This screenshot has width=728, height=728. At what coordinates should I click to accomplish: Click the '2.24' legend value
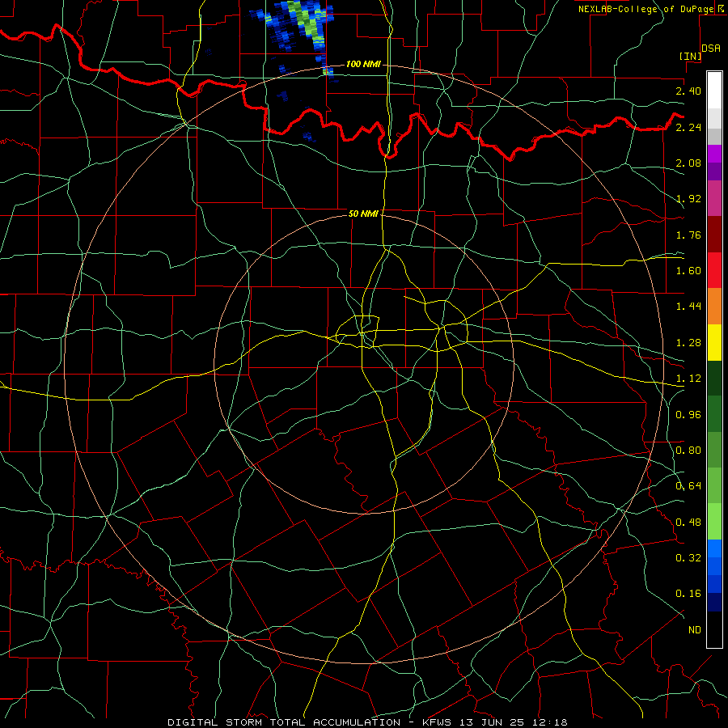(688, 127)
